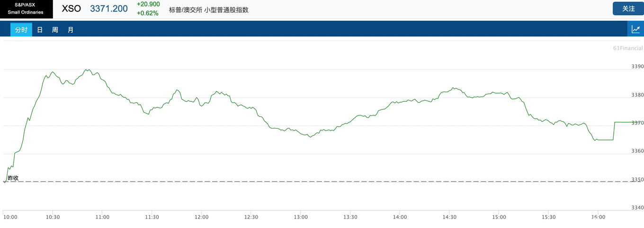This screenshot has width=644, height=228.
Task: Click the XSO ticker symbol
Action: pos(72,9)
